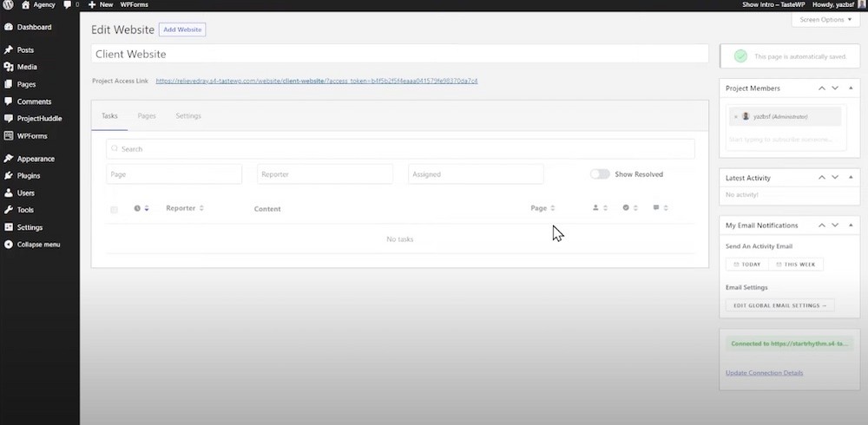The width and height of the screenshot is (868, 425).
Task: Click the WordPress logo in admin bar
Action: pyautogui.click(x=8, y=4)
